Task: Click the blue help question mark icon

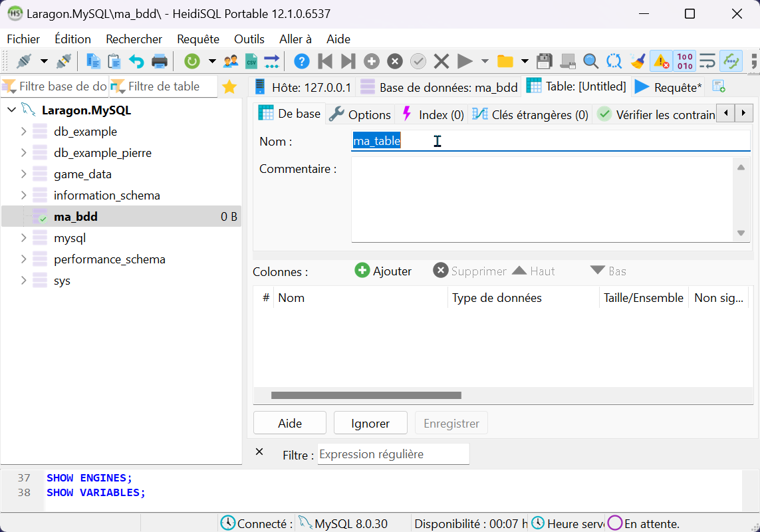Action: pos(302,62)
